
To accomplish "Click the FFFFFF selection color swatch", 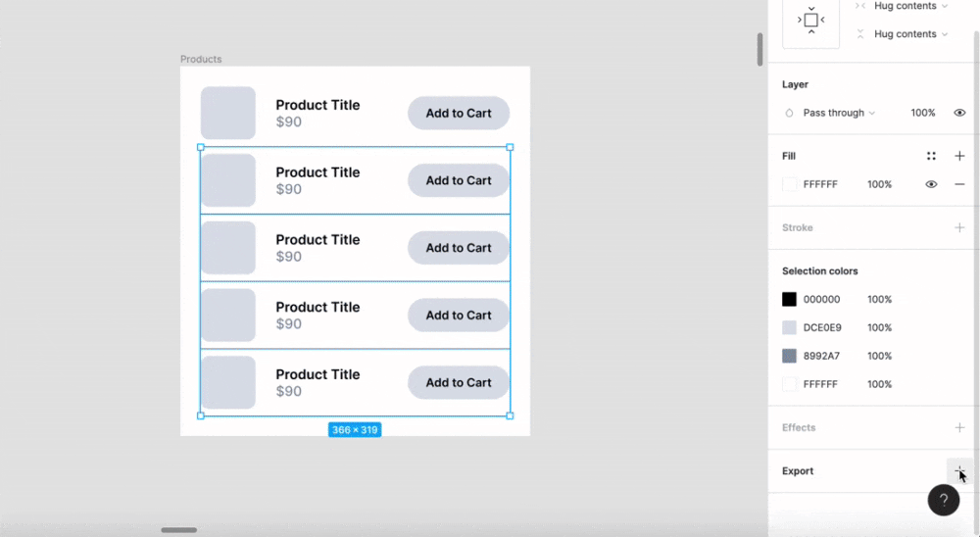I will pos(789,384).
